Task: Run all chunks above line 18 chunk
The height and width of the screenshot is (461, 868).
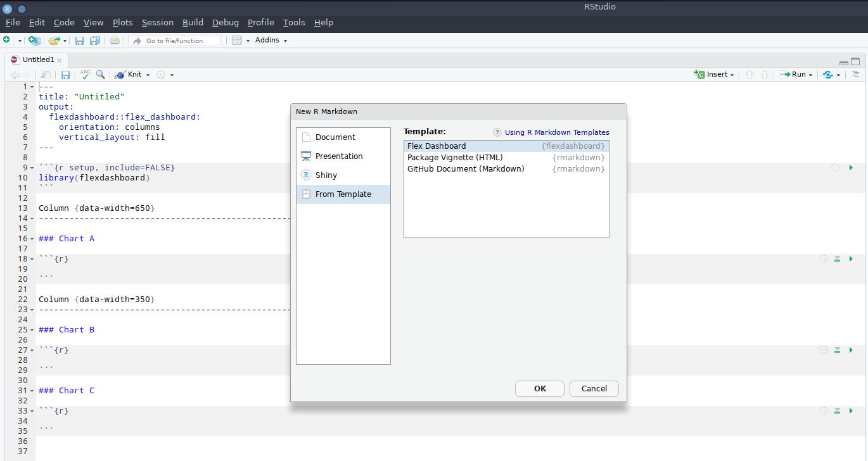Action: 837,259
